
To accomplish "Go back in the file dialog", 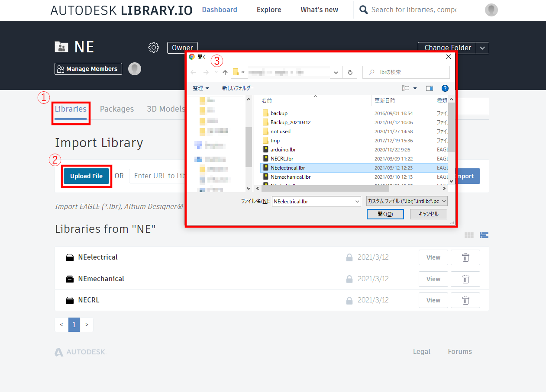I will click(193, 72).
